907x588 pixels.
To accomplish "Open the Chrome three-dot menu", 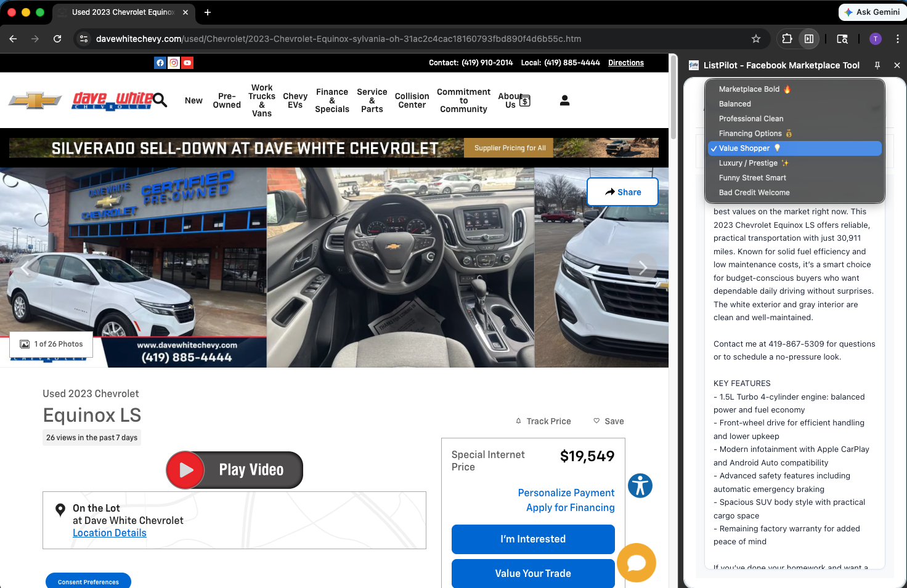I will 897,39.
